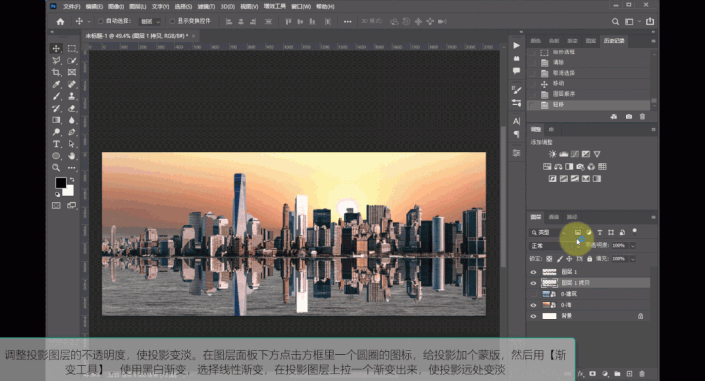Select the Clone Stamp tool

tap(71, 96)
